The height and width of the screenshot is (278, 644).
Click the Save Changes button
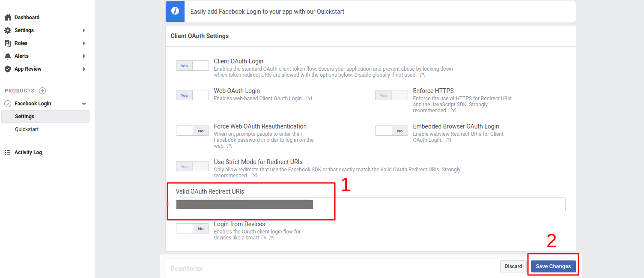coord(553,266)
